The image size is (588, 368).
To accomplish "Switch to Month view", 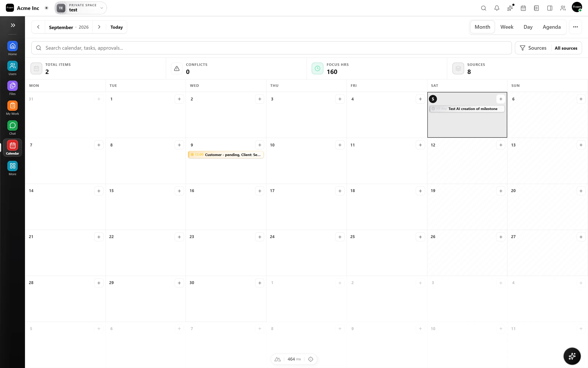I will coord(482,27).
